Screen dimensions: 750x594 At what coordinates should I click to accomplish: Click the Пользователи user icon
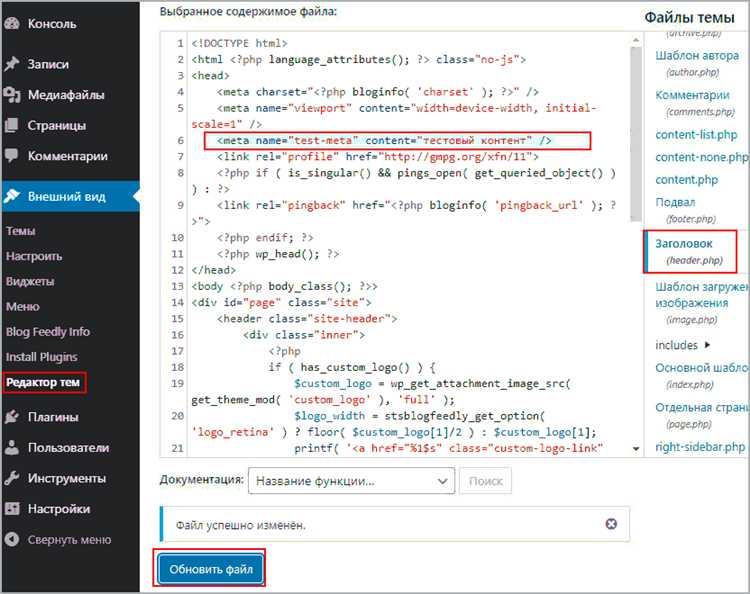11,447
